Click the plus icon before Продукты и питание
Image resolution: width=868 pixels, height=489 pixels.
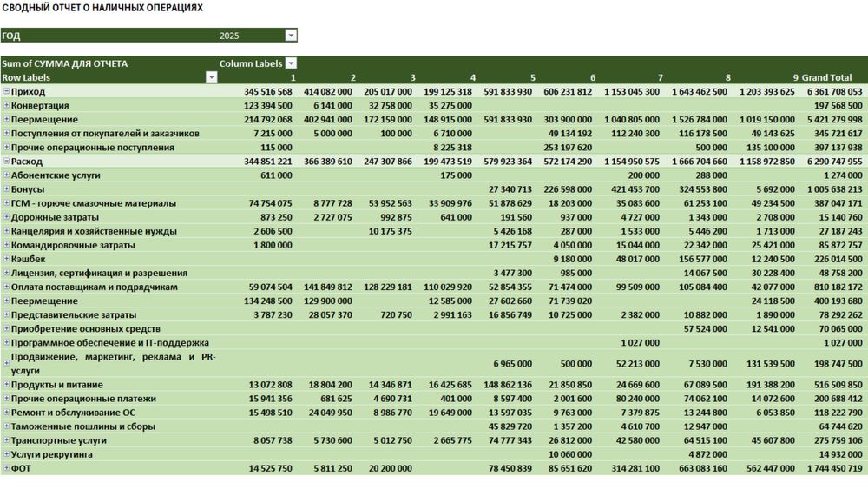(6, 385)
